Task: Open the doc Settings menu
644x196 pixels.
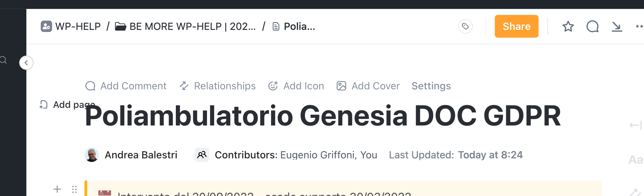Action: 431,86
